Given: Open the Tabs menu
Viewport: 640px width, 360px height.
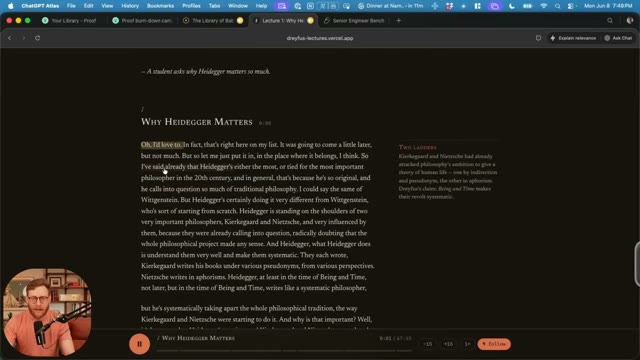Looking at the screenshot, I should pos(214,6).
